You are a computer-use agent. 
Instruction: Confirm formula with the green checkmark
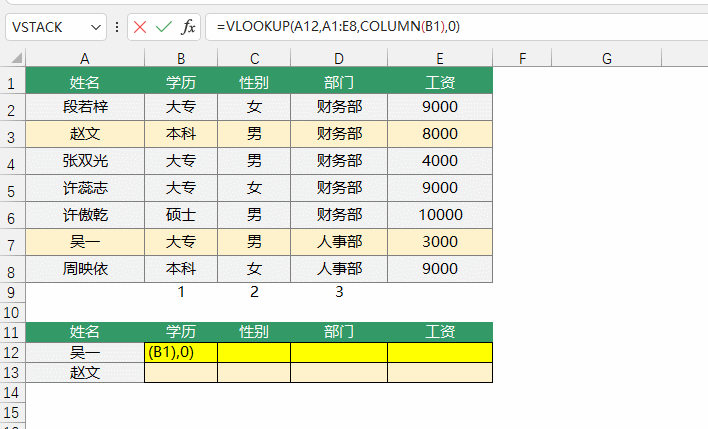[163, 27]
